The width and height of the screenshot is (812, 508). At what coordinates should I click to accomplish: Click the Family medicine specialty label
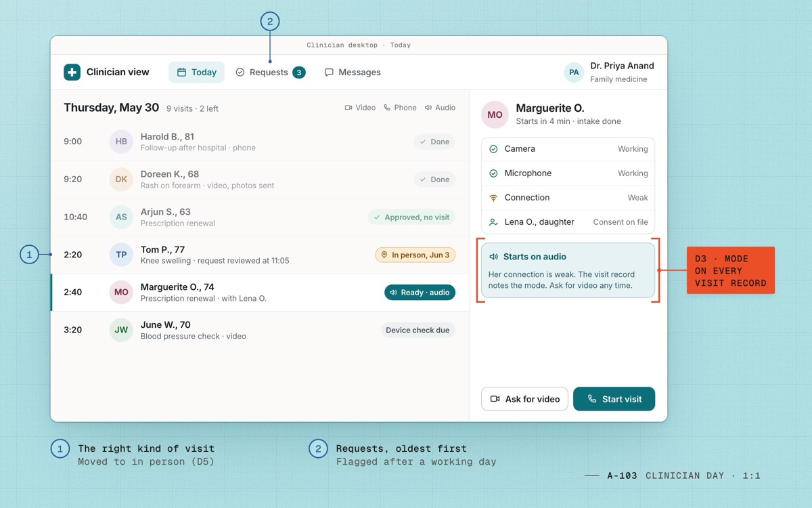pyautogui.click(x=618, y=79)
